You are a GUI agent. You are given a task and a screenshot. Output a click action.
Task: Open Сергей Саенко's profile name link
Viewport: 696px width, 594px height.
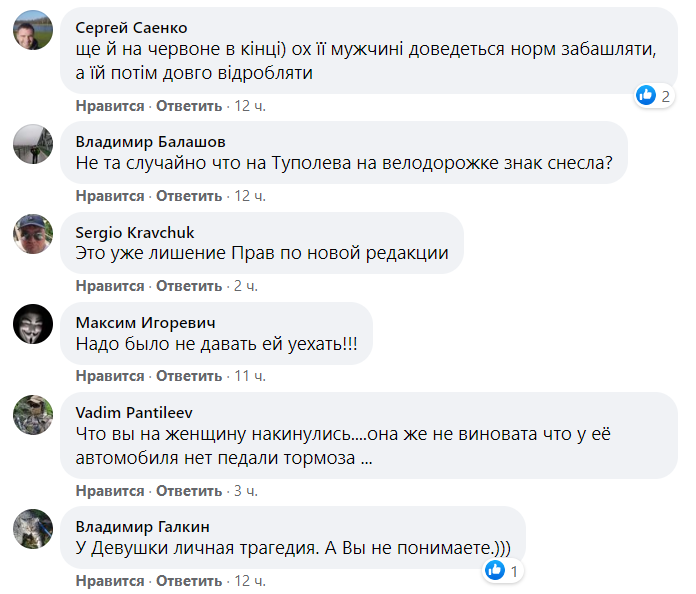pos(131,27)
